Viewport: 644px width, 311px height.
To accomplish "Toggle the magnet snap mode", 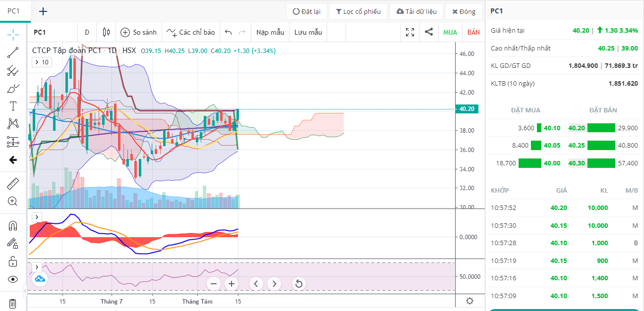I will coord(13,226).
